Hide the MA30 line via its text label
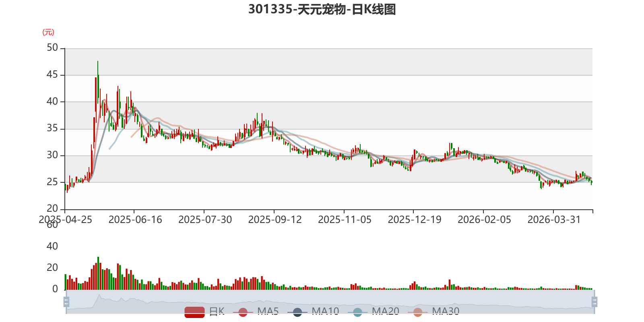644x322 pixels. point(446,311)
